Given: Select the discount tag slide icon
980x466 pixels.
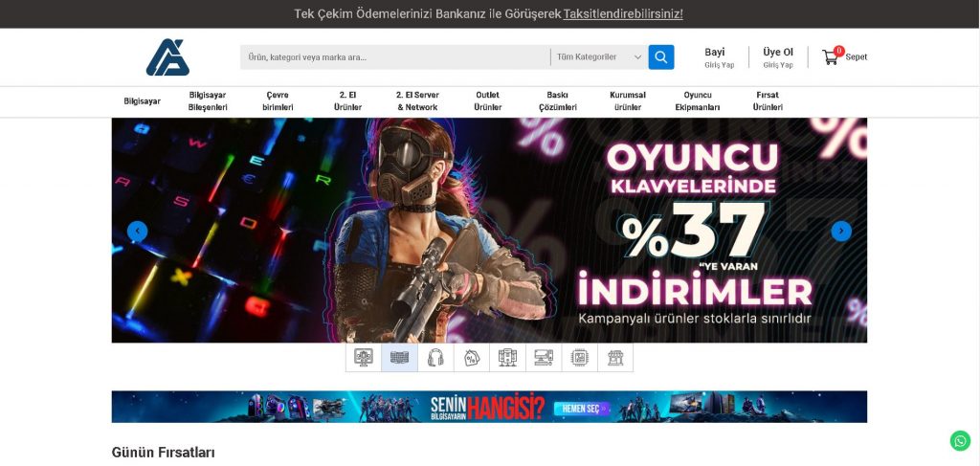Looking at the screenshot, I should click(471, 358).
